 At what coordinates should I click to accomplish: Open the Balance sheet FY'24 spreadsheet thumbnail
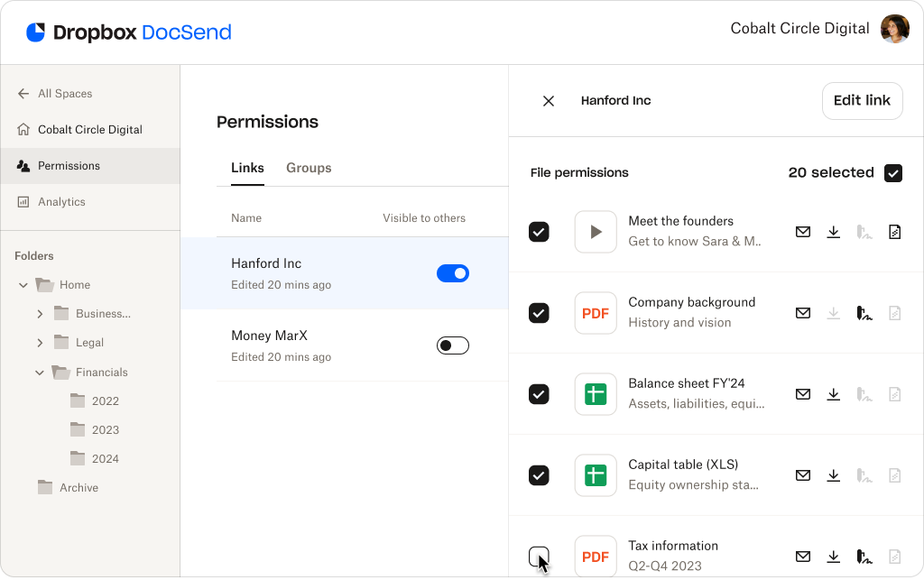pos(596,394)
